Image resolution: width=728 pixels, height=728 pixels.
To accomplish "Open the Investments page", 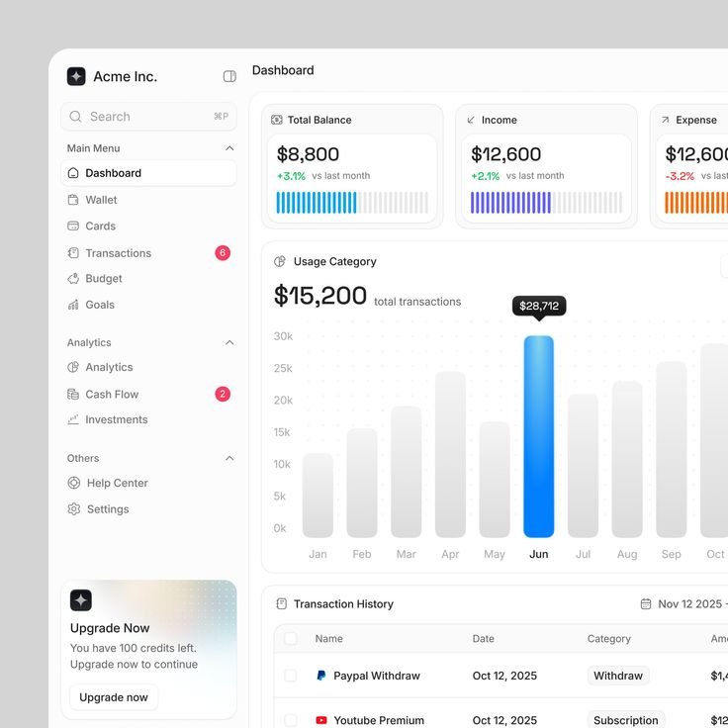I will point(148,419).
